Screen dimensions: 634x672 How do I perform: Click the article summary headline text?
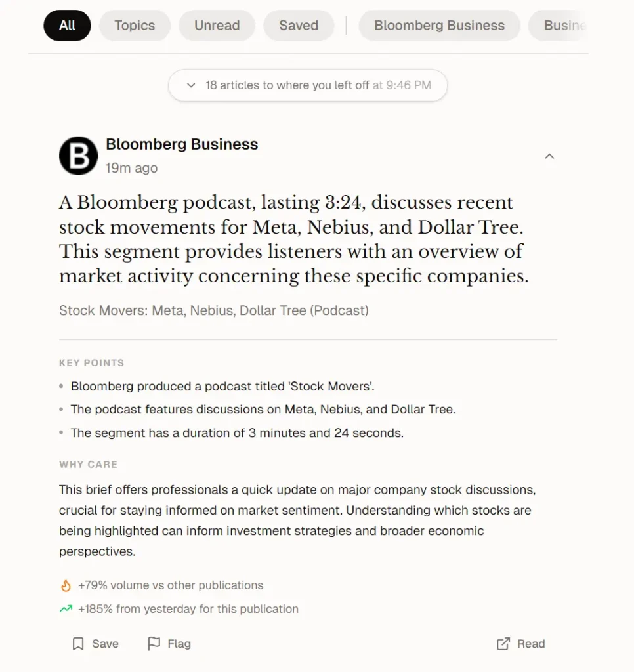click(x=293, y=240)
